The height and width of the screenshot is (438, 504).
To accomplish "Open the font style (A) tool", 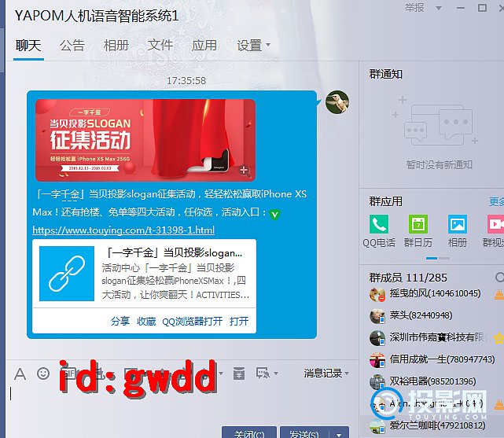I will click(x=20, y=374).
